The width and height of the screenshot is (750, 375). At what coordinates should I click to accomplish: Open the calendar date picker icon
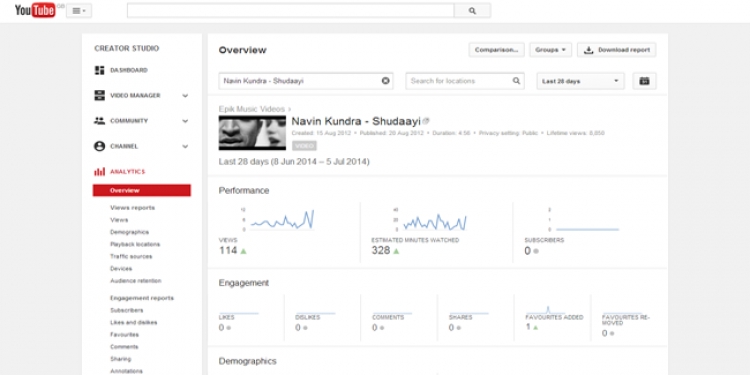pyautogui.click(x=644, y=81)
